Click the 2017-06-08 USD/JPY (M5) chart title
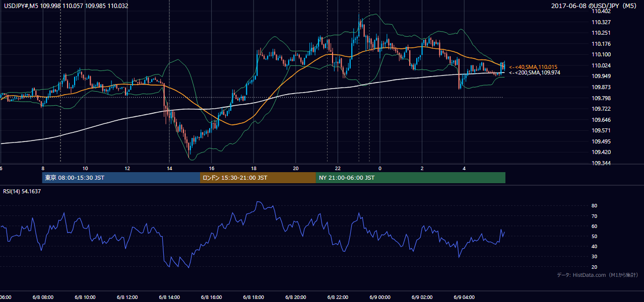The width and height of the screenshot is (644, 302). pos(595,6)
